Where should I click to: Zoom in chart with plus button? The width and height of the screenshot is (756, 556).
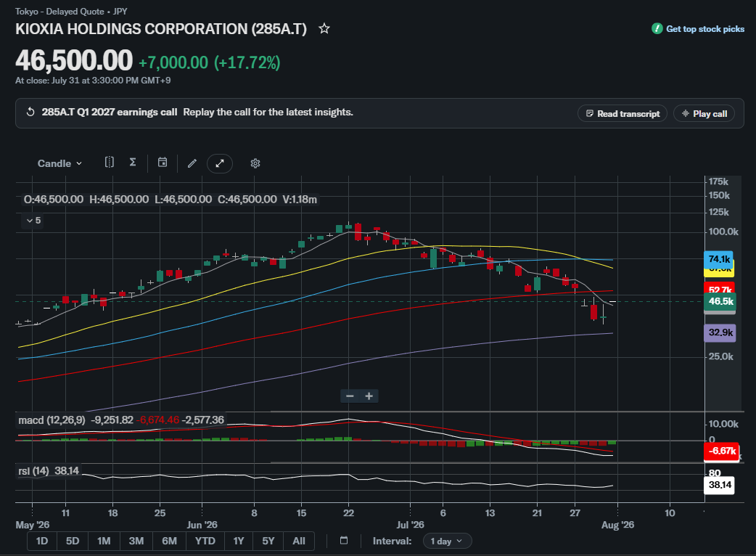pos(369,396)
